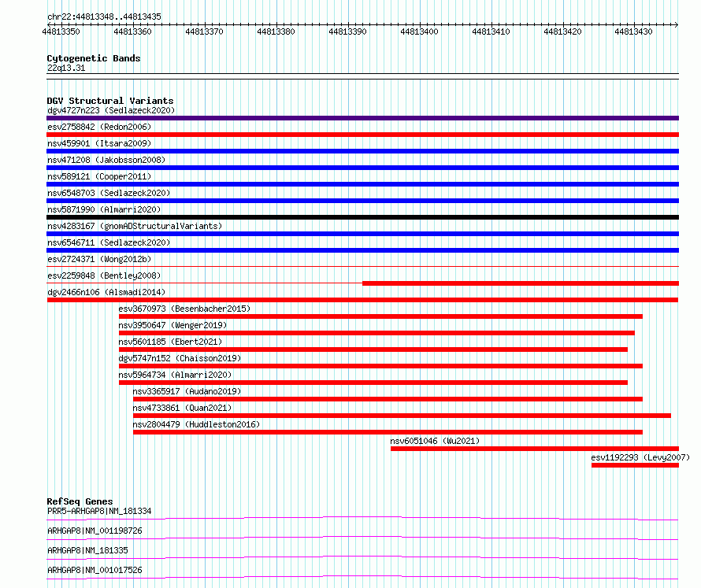Open variant nsv6051046 (Wu2021) label

(435, 441)
